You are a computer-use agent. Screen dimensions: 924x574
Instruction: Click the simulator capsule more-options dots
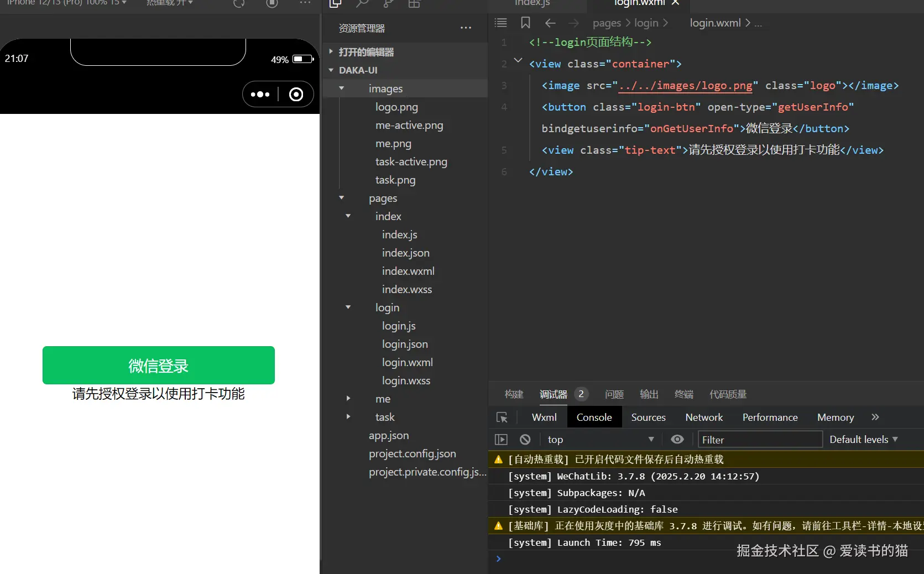click(260, 95)
